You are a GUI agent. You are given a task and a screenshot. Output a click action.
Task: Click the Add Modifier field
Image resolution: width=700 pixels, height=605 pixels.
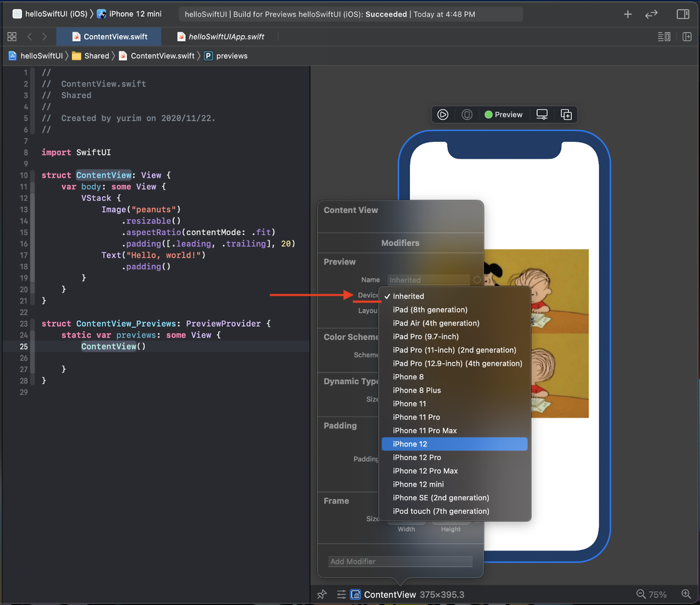click(x=400, y=561)
